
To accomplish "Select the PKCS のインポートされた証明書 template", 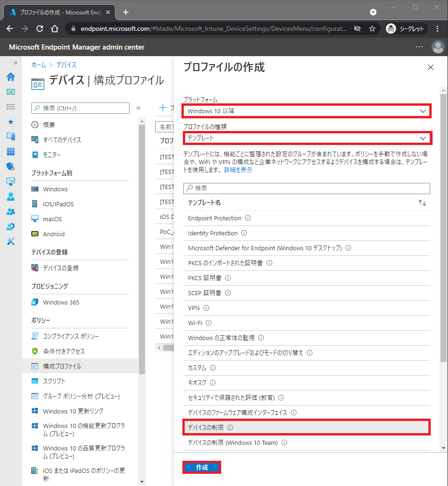I will [x=307, y=263].
